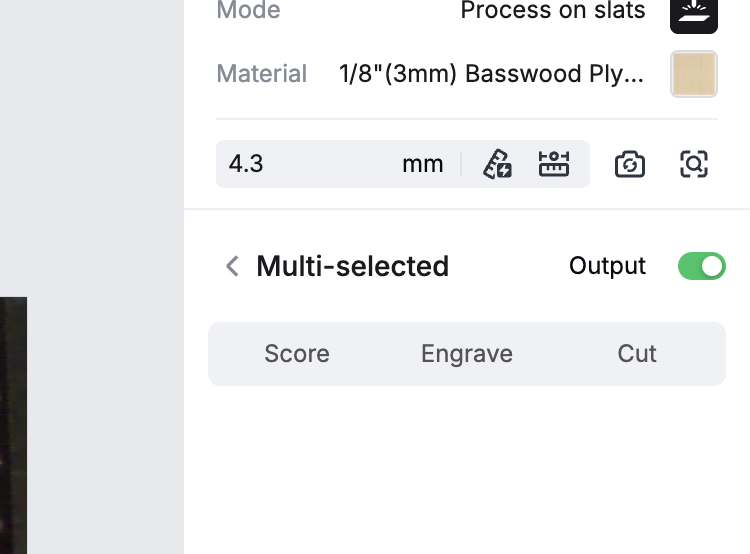750x554 pixels.
Task: Toggle the Output switch off
Action: pyautogui.click(x=702, y=266)
